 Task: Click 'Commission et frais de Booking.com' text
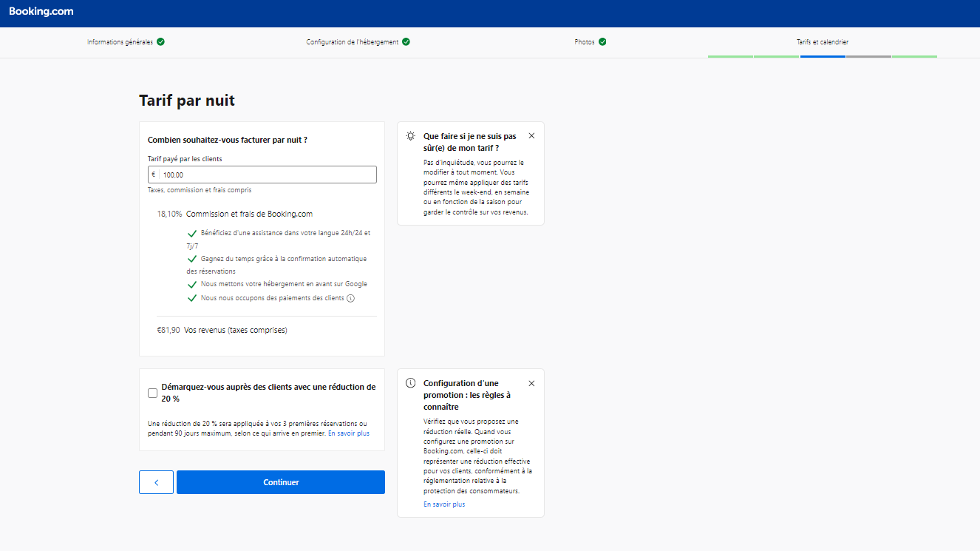pyautogui.click(x=249, y=214)
